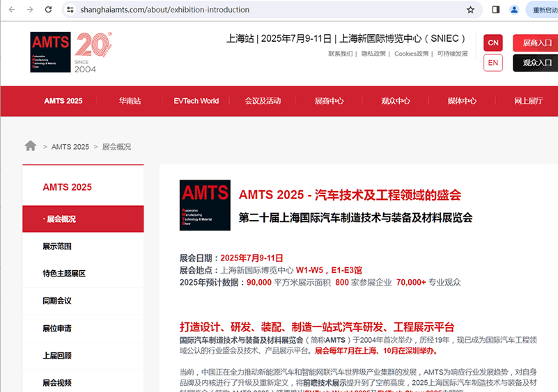The image size is (558, 392).
Task: Open Cookies政策 link
Action: click(412, 54)
